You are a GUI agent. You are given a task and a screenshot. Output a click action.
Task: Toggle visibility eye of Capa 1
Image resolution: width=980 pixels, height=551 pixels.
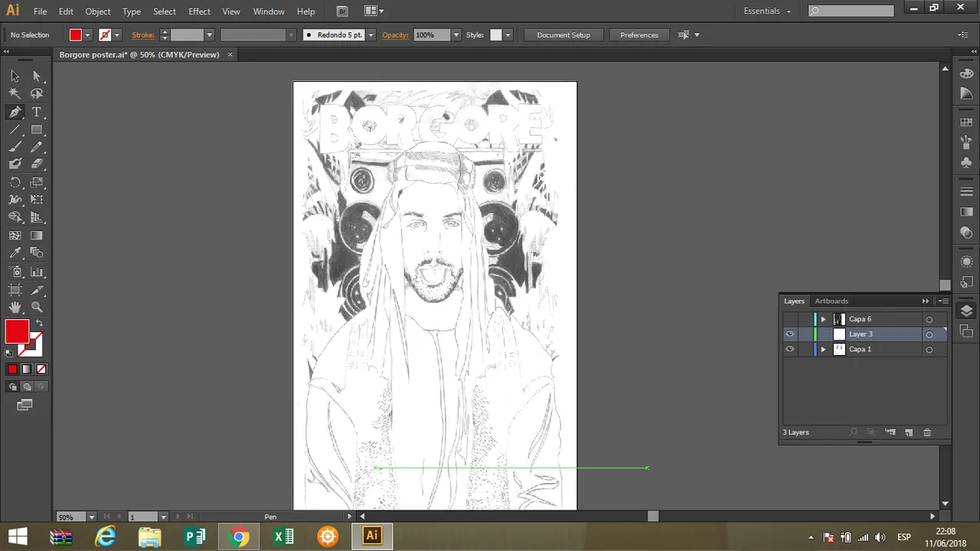tap(789, 350)
